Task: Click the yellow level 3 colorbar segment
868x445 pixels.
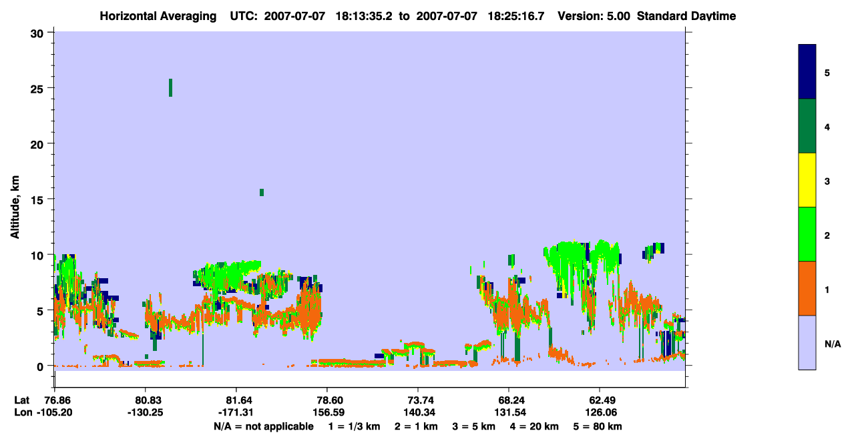Action: click(x=807, y=180)
